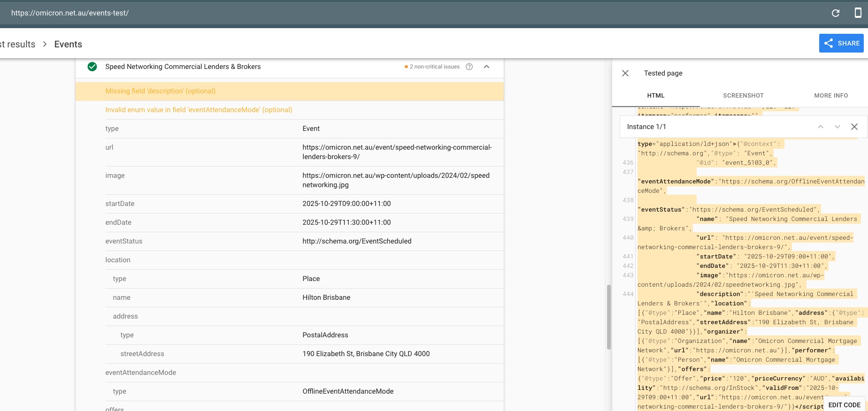Screen dimensions: 868x411
Task: Click the Hilton Brisbane name value
Action: click(x=326, y=297)
